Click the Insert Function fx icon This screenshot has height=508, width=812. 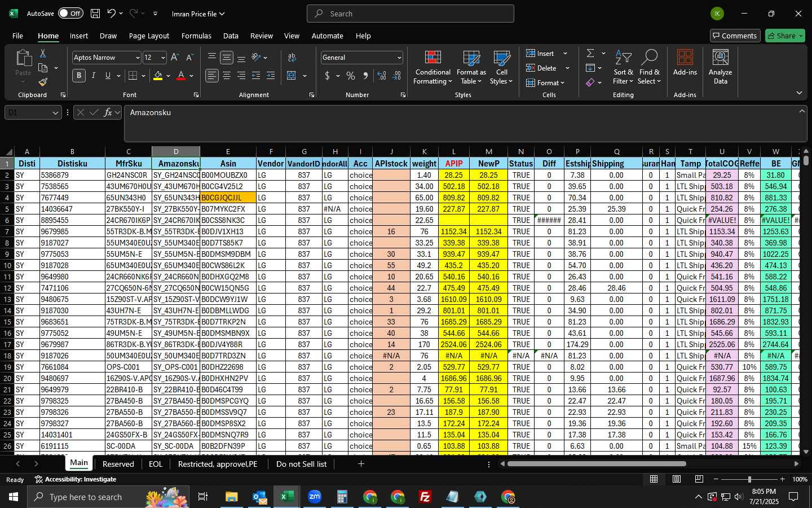click(108, 112)
